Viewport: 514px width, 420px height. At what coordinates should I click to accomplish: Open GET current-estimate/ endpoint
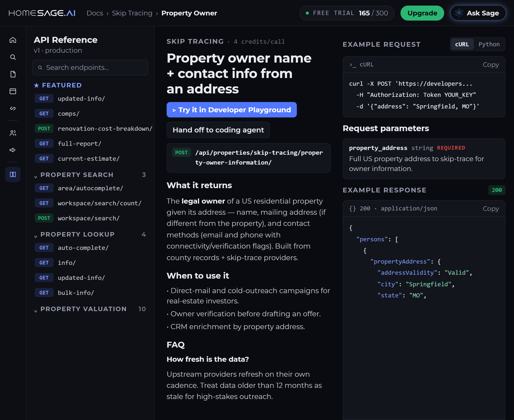click(x=90, y=159)
